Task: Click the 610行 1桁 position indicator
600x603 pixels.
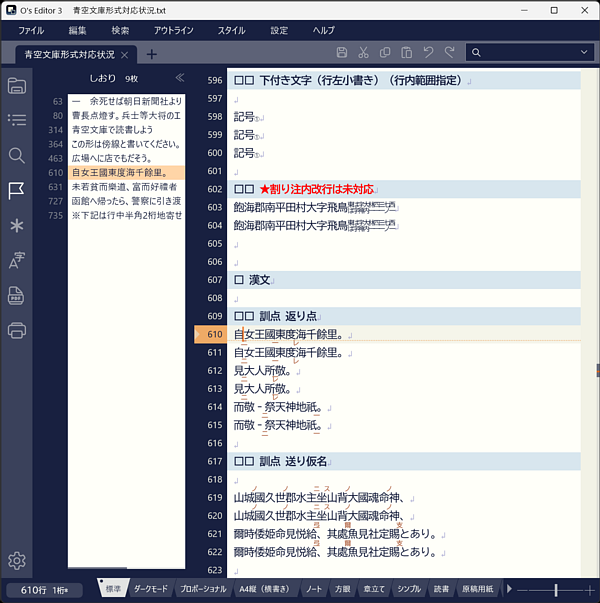Action: click(44, 590)
